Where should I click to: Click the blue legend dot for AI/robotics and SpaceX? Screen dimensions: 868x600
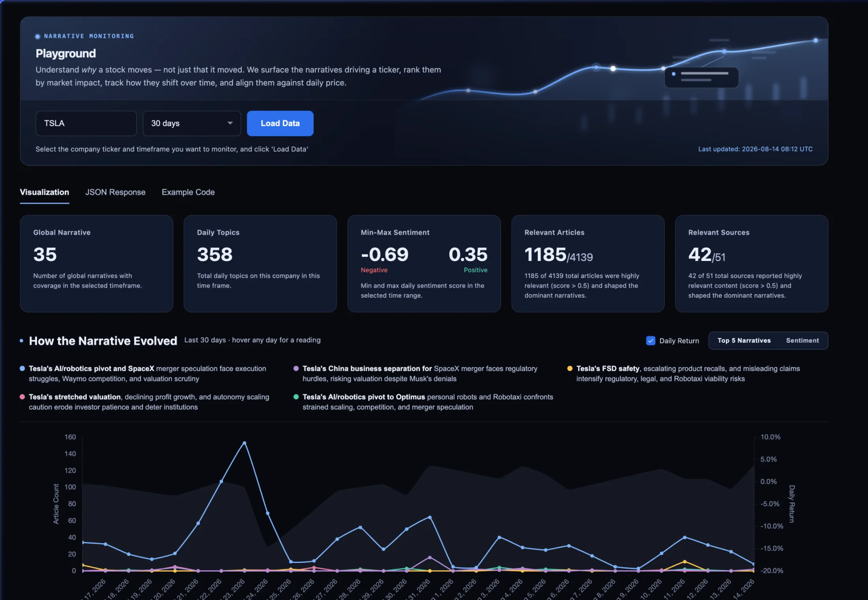click(x=22, y=368)
